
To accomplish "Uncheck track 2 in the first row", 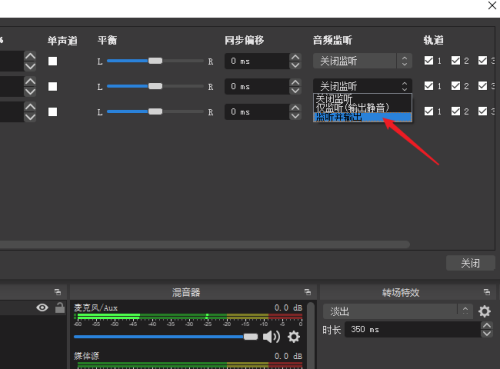I will (456, 60).
